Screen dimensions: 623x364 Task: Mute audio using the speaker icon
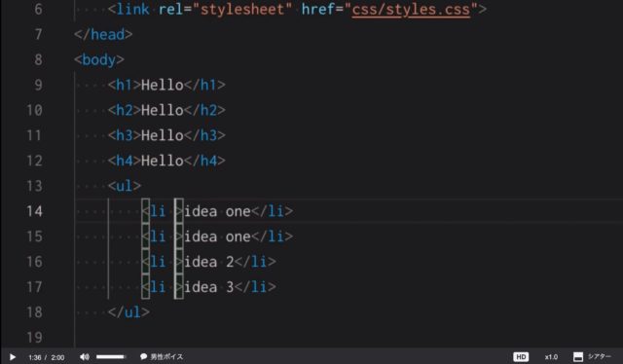[x=85, y=357]
